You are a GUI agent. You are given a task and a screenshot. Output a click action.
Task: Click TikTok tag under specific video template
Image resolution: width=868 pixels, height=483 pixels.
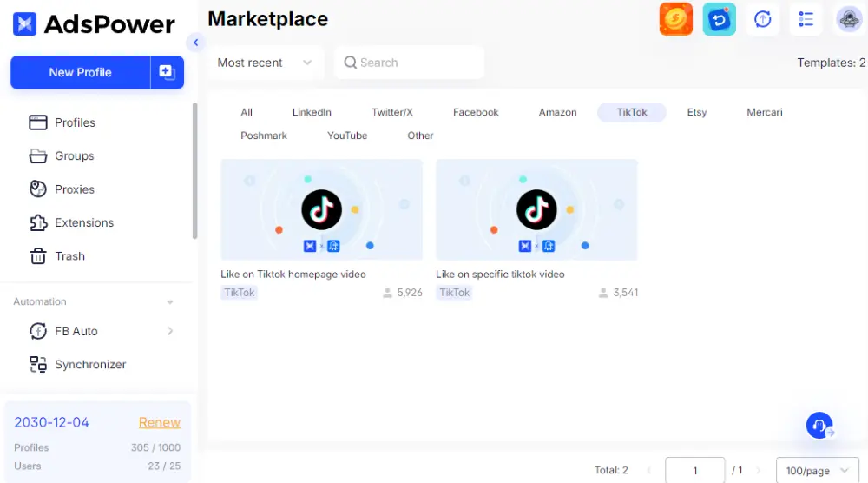click(x=454, y=293)
